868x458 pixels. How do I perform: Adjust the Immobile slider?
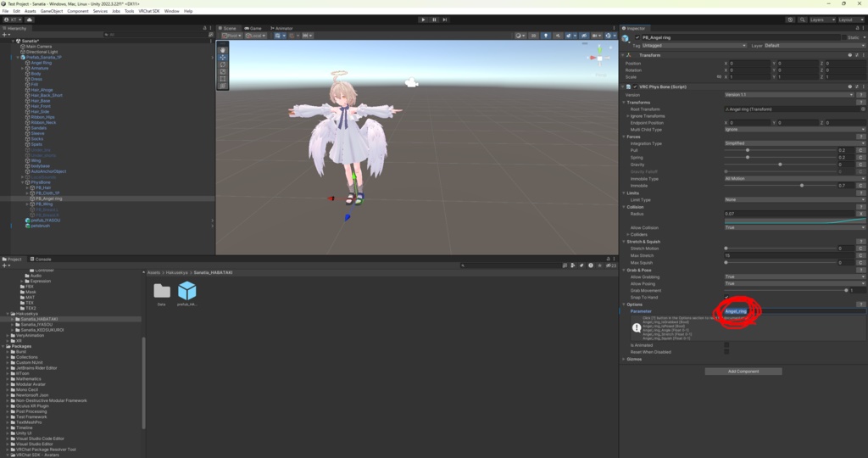click(x=781, y=186)
